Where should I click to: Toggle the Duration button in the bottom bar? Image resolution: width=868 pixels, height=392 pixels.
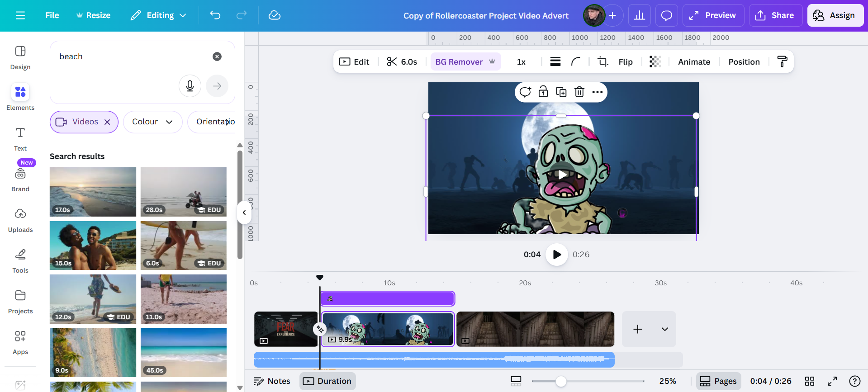(327, 381)
